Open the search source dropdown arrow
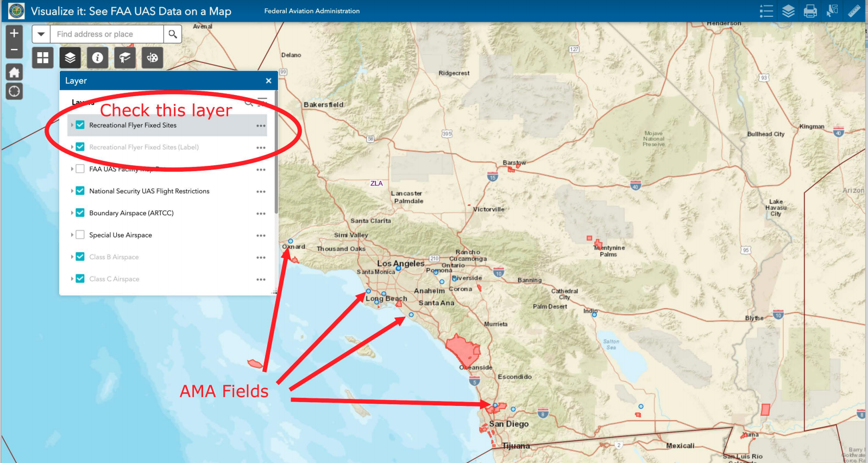The width and height of the screenshot is (868, 463). coord(41,34)
